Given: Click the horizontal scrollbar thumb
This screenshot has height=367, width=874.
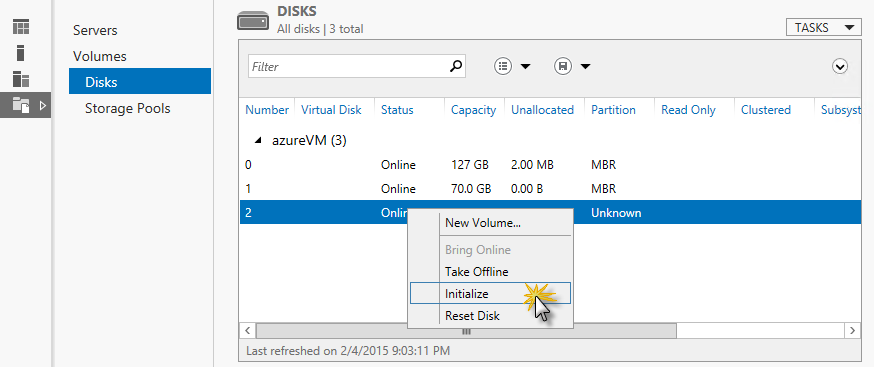Looking at the screenshot, I should click(466, 331).
